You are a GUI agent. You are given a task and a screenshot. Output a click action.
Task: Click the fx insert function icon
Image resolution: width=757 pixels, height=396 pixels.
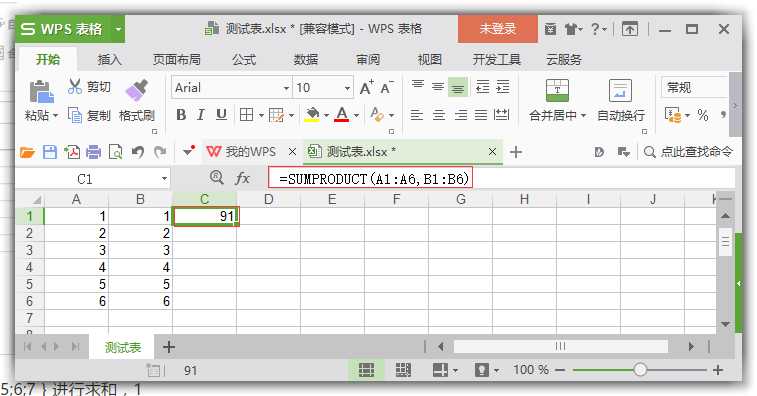tap(242, 179)
